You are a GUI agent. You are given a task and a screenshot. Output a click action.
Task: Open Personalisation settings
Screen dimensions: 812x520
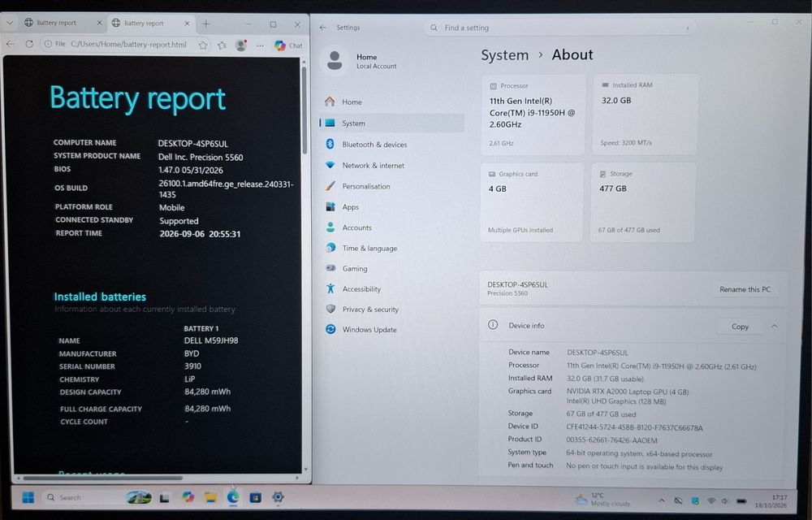[391, 186]
